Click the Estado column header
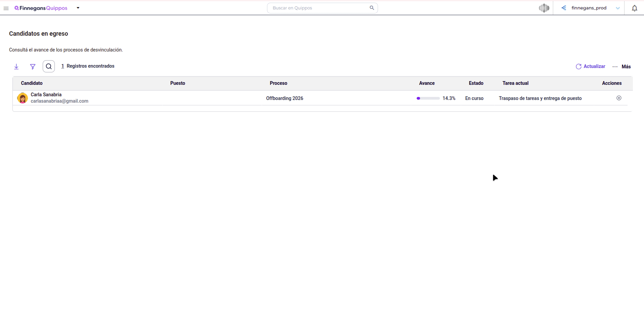Viewport: 644px width, 310px height. pos(476,83)
